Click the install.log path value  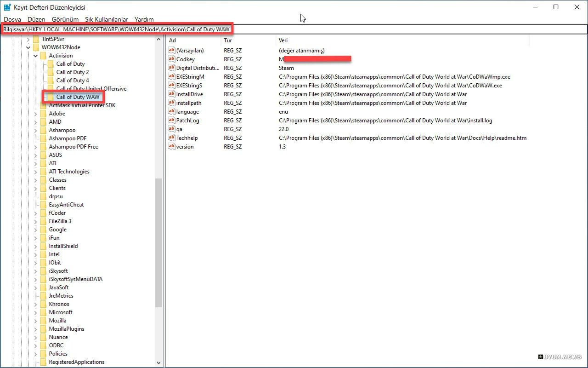point(385,121)
